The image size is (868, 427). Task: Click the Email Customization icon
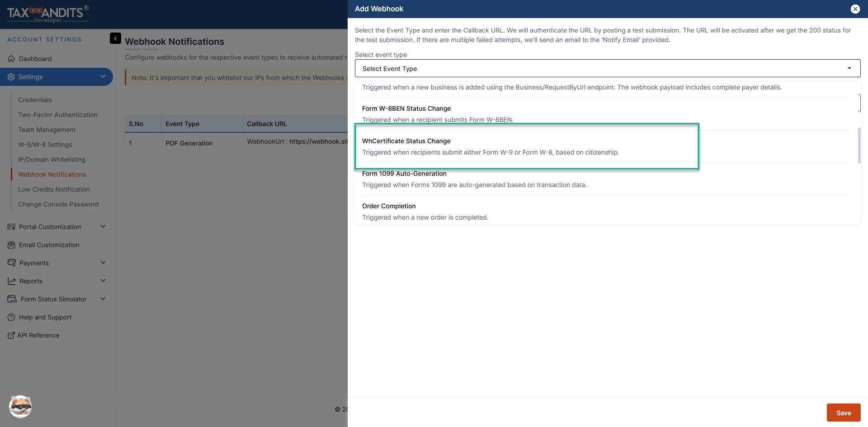(11, 245)
